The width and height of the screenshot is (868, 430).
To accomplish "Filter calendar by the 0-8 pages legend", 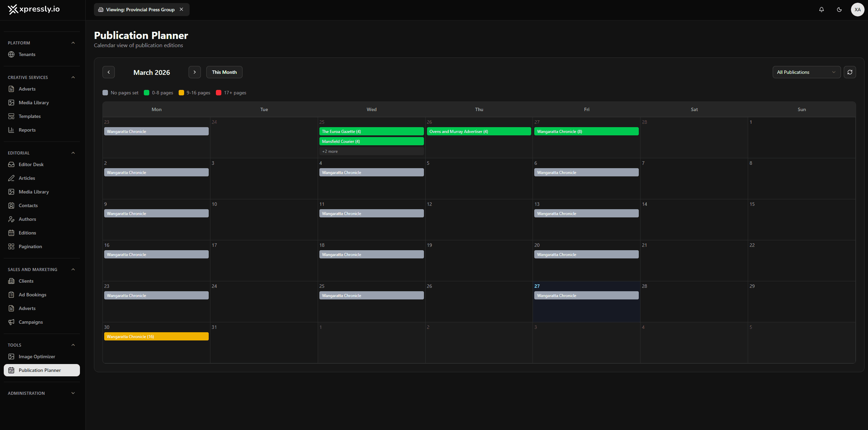I will (158, 93).
